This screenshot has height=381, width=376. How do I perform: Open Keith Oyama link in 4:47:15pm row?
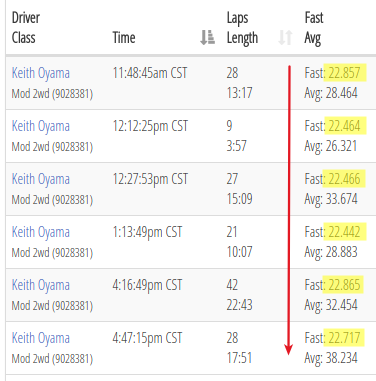pos(41,338)
